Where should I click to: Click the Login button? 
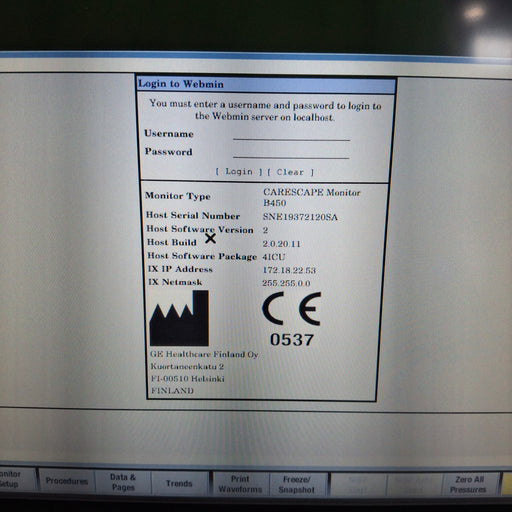tap(239, 172)
